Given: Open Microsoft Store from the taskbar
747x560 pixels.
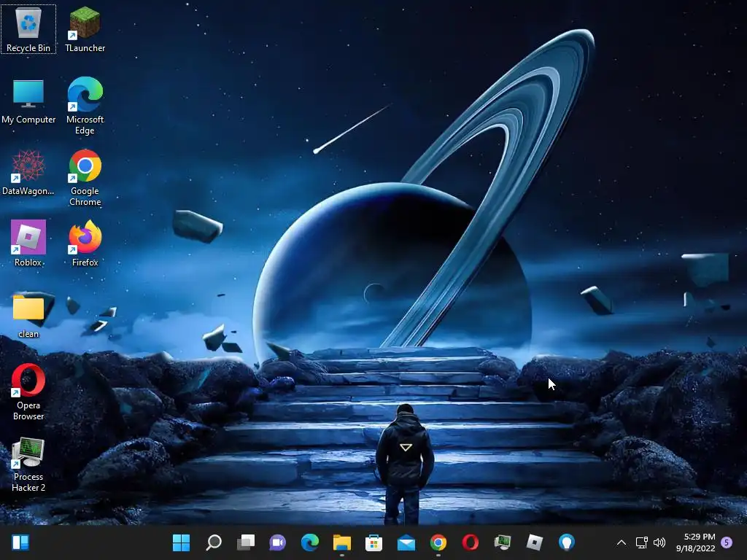Looking at the screenshot, I should (374, 542).
